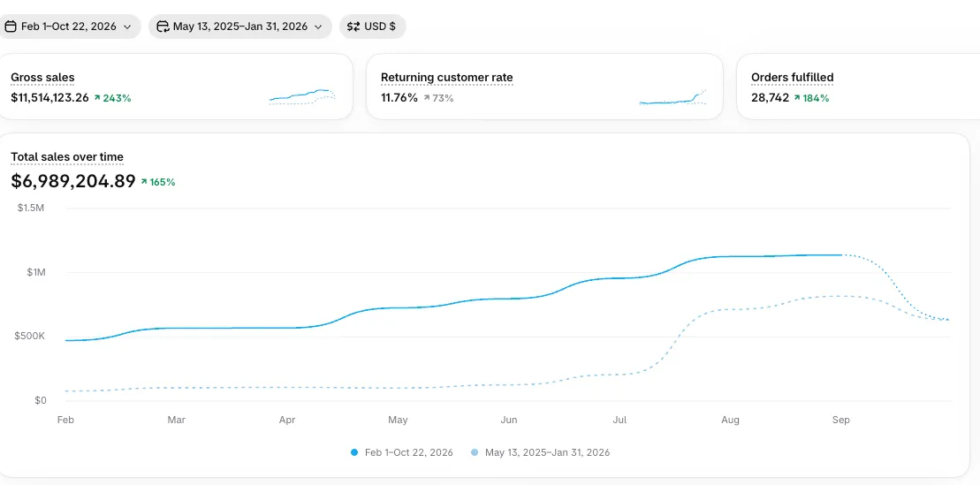Open the Orders fulfilled card title

pyautogui.click(x=793, y=78)
